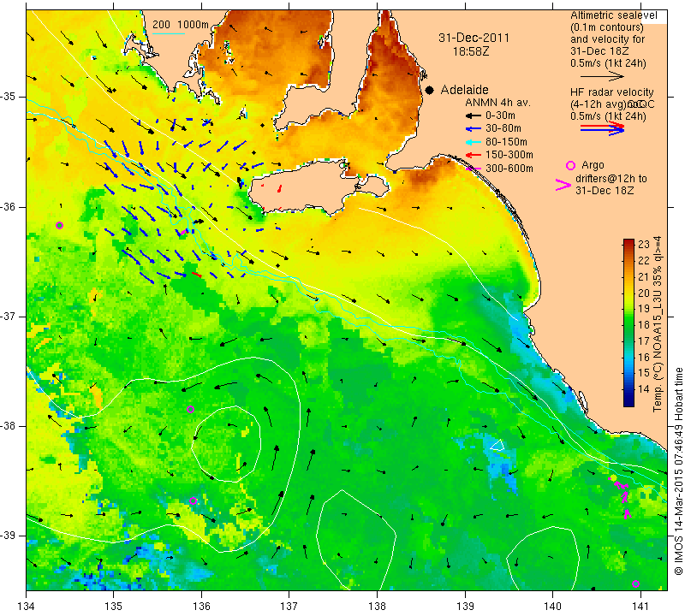This screenshot has width=685, height=616.
Task: Click the IMOS copyright timestamp text
Action: tap(678, 471)
